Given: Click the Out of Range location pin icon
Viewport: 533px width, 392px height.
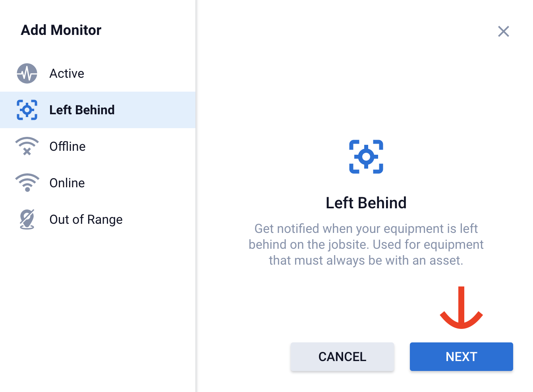Looking at the screenshot, I should tap(27, 219).
